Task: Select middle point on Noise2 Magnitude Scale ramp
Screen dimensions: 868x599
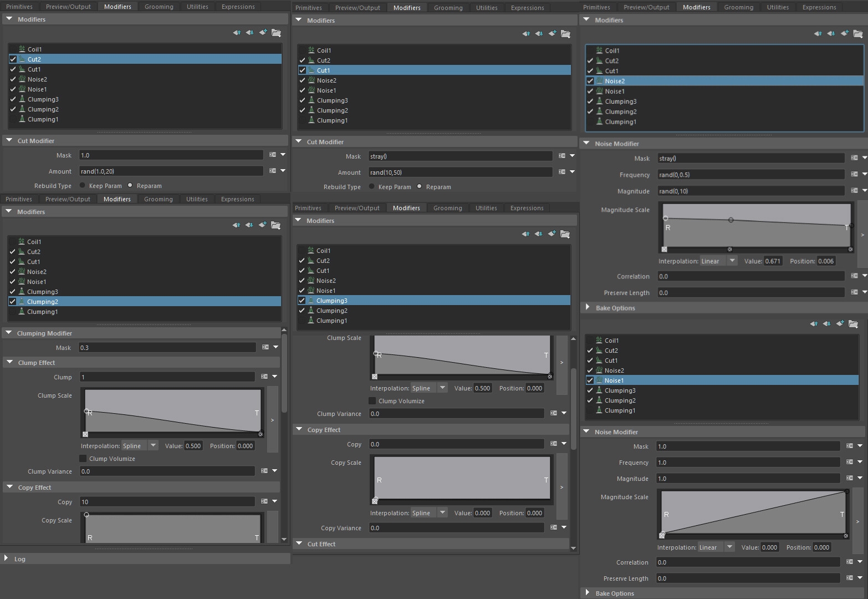Action: tap(731, 220)
